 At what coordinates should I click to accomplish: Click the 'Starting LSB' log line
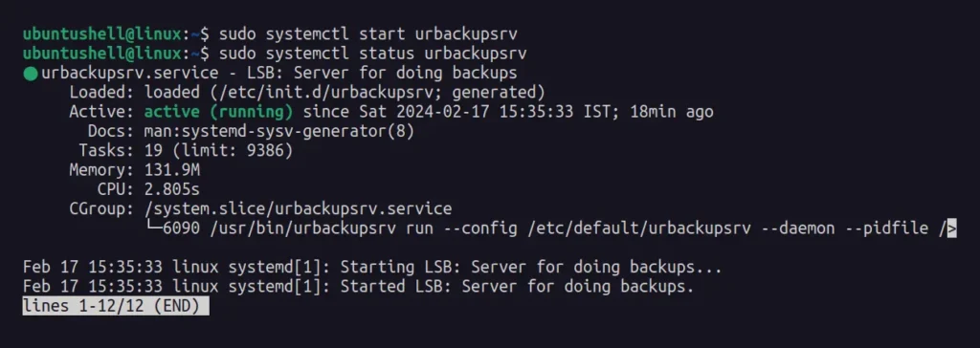pyautogui.click(x=372, y=268)
